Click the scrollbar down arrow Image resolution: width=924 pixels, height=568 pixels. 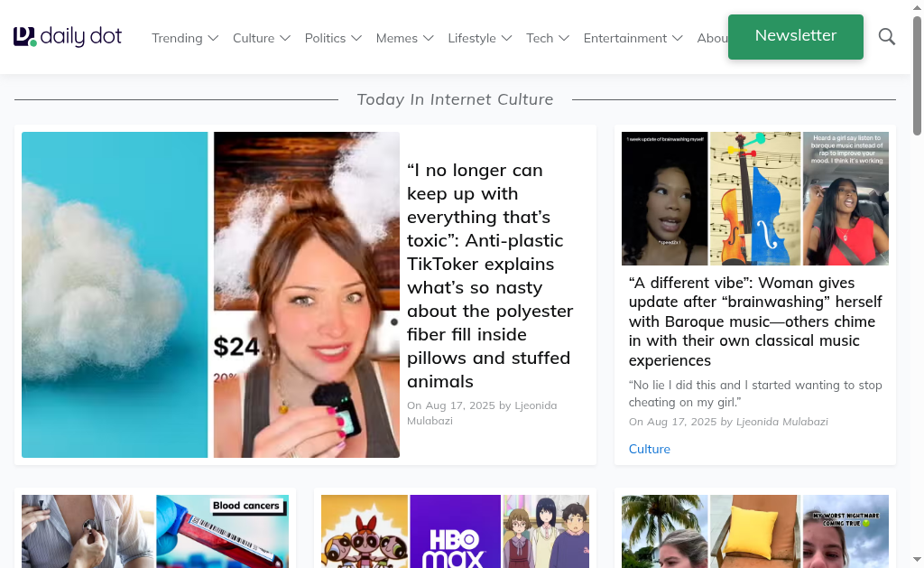pyautogui.click(x=917, y=559)
